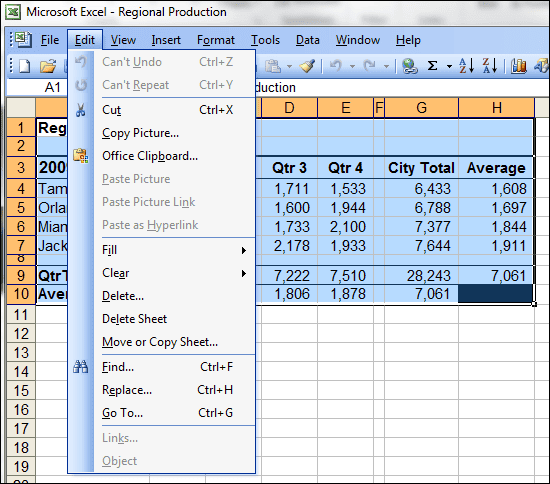Open the Paste dropdown arrow
Screen dimensions: 550x484
(289, 66)
